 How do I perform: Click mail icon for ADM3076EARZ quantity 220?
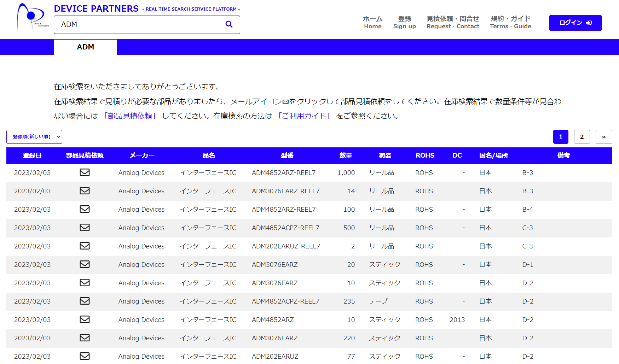85,338
